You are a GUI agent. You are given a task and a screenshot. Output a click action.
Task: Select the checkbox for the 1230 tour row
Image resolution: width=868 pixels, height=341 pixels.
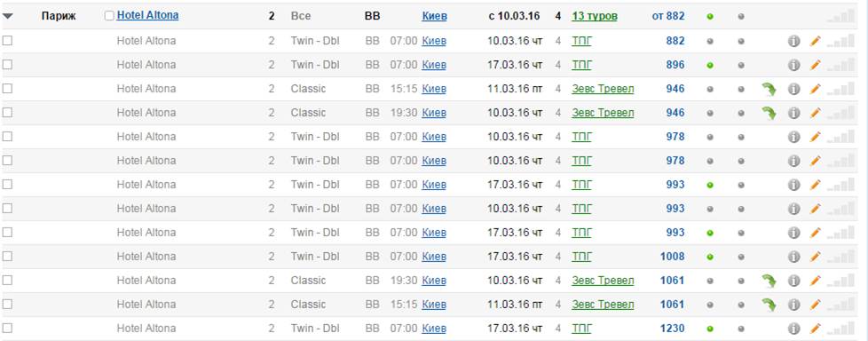(x=7, y=328)
